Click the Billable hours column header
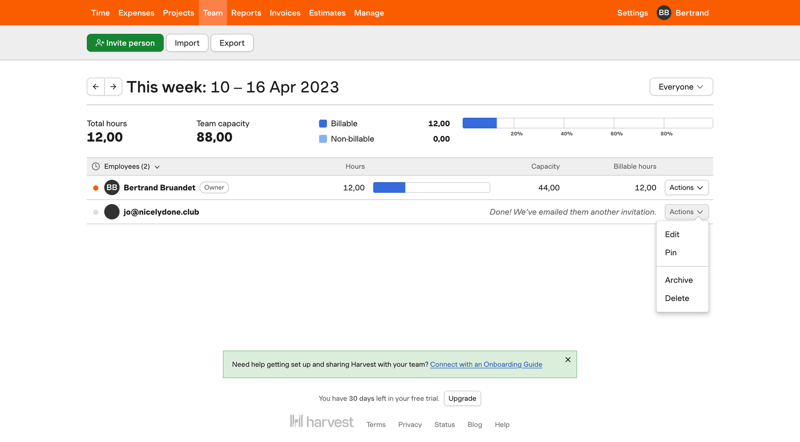 point(635,166)
